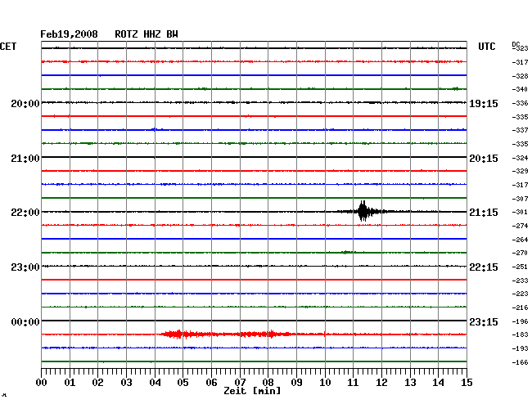Viewport: 532px width, 404px height.
Task: Select the -193 DC offset value
Action: pos(520,348)
